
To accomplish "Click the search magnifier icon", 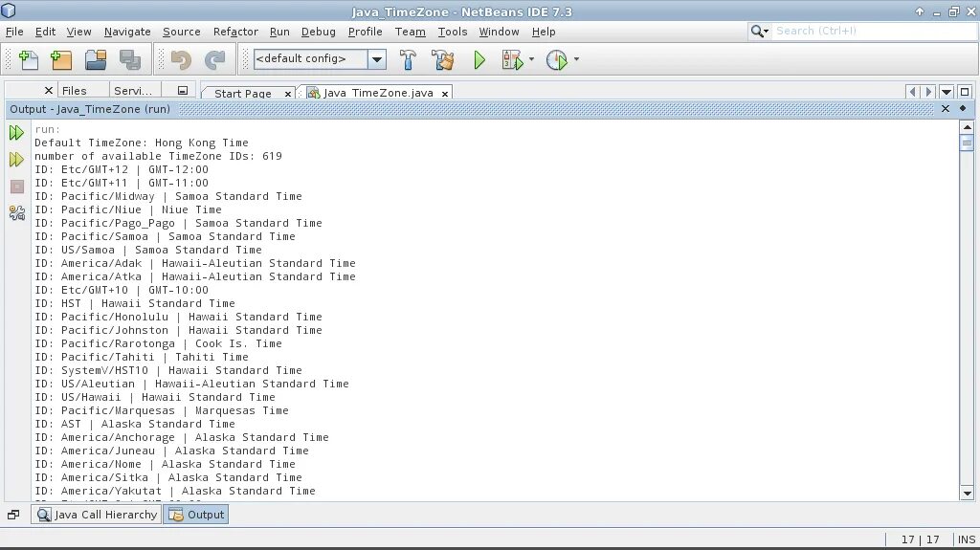I will pyautogui.click(x=759, y=32).
